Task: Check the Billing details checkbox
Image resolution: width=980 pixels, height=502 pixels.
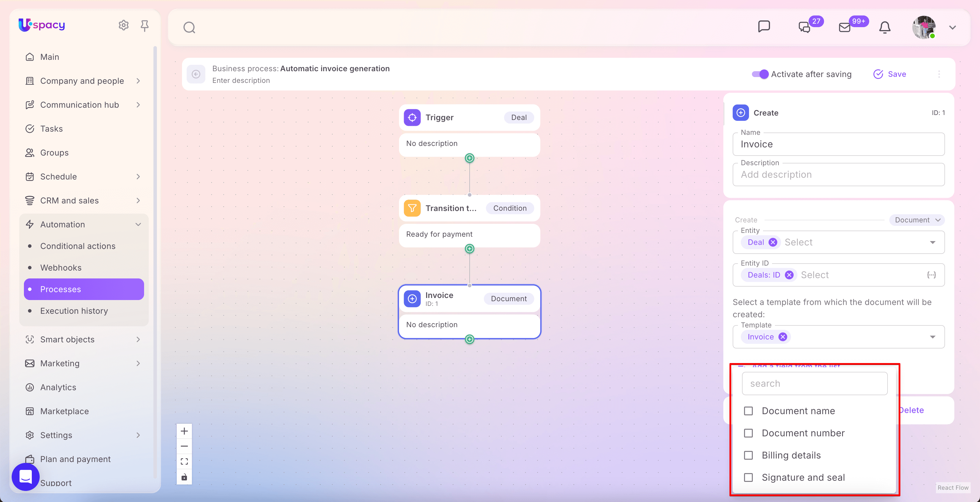Action: point(748,455)
